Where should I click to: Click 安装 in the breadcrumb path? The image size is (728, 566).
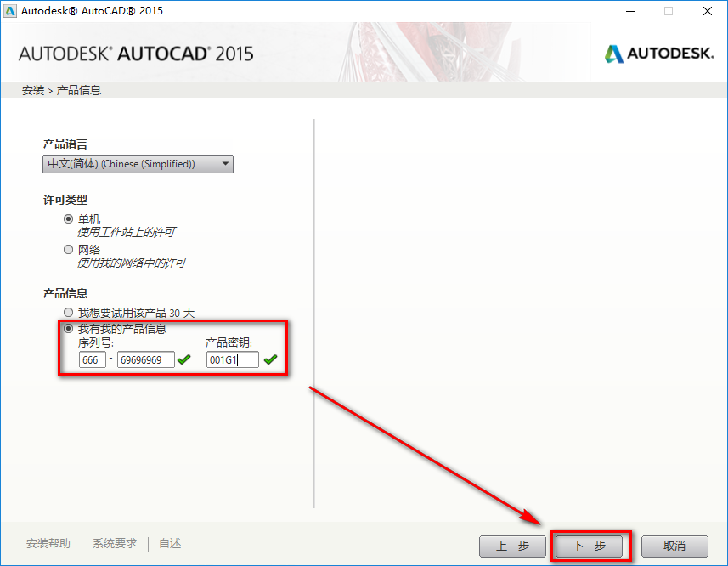click(x=32, y=89)
